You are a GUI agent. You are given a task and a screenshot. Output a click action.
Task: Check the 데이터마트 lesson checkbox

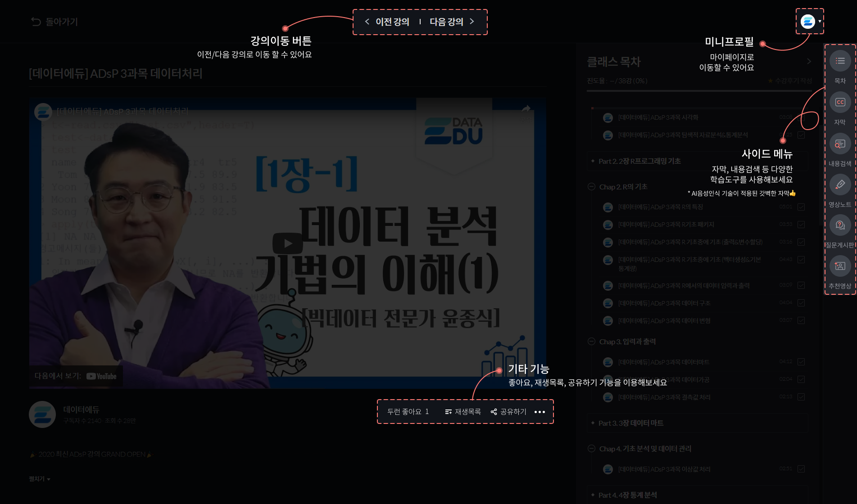pos(801,362)
